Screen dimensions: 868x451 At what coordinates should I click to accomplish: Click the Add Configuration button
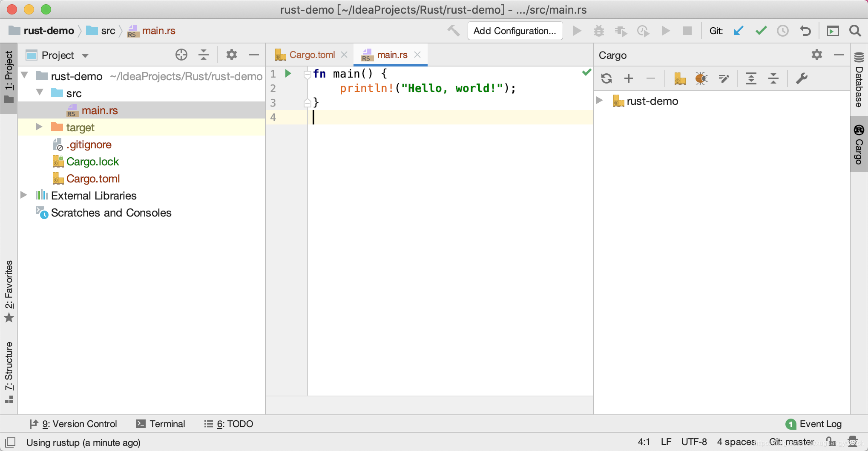[x=515, y=31]
